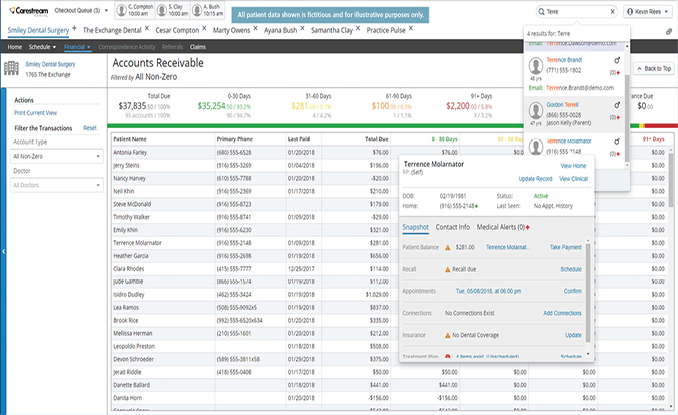678x415 pixels.
Task: Expand the Schedule menu in navigation bar
Action: coord(43,47)
